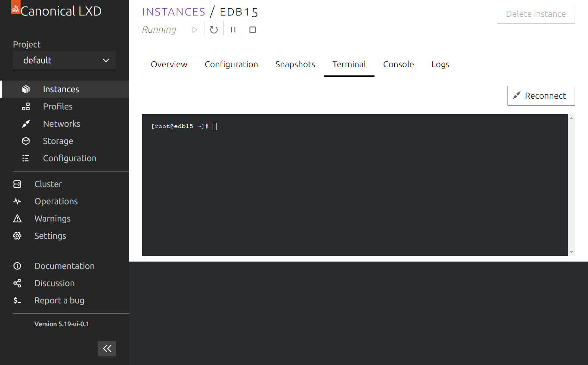Collapse the sidebar with double chevron

(107, 349)
